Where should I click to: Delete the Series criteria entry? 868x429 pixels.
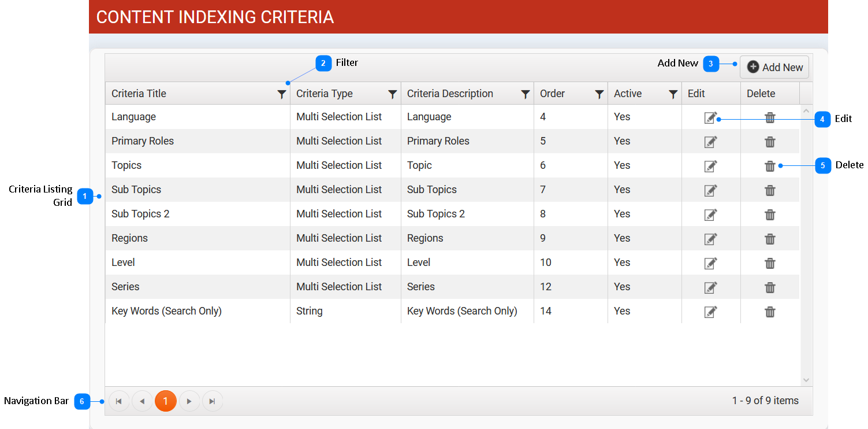click(770, 288)
